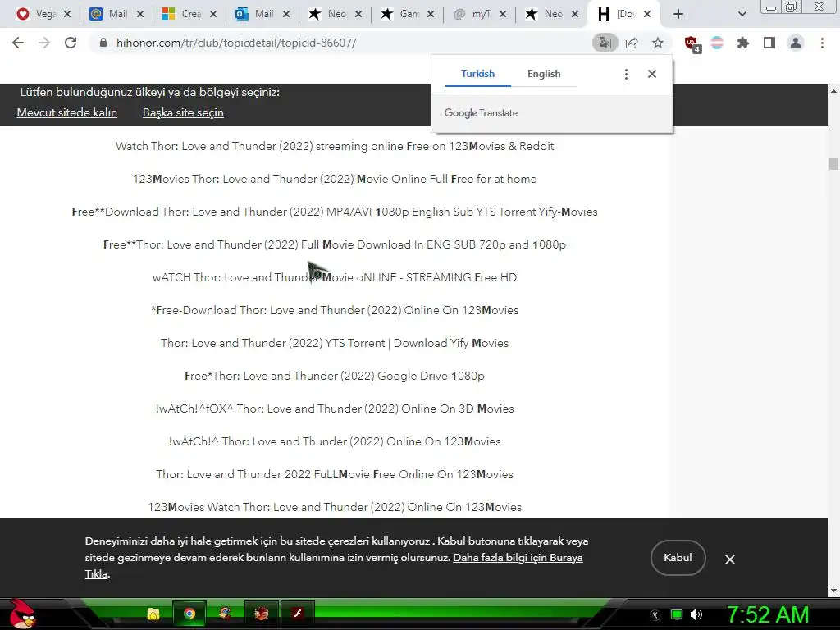Viewport: 840px width, 630px height.
Task: Open the file explorer taskbar icon
Action: point(153,614)
